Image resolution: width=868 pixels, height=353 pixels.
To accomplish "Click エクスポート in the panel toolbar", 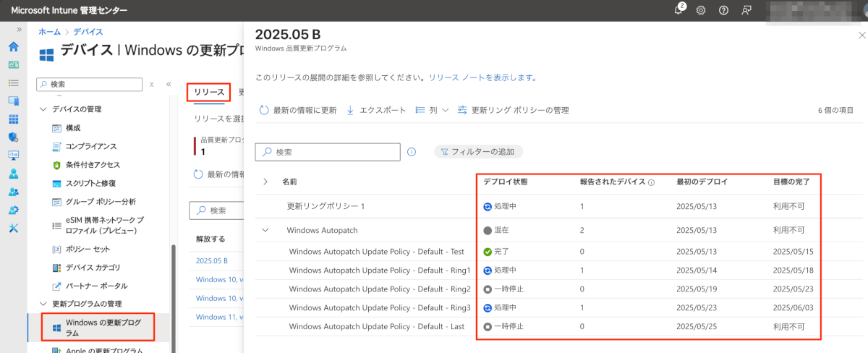I will tap(376, 110).
